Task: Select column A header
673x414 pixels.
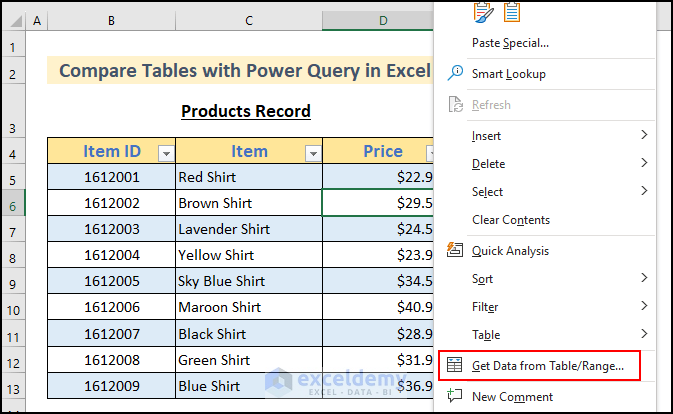Action: 37,21
